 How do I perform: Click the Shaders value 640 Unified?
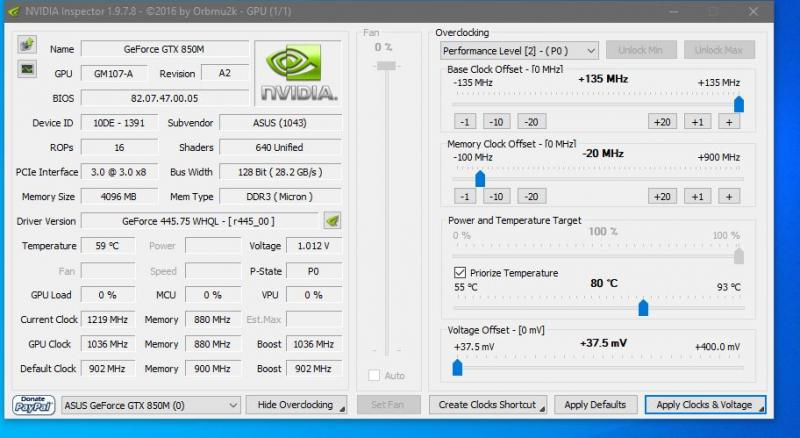(x=280, y=148)
